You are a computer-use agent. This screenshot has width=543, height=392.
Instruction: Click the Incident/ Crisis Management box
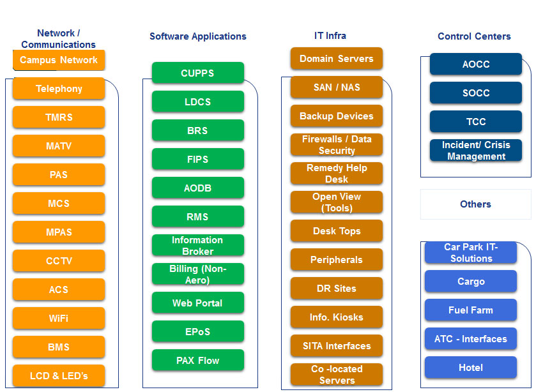point(476,150)
